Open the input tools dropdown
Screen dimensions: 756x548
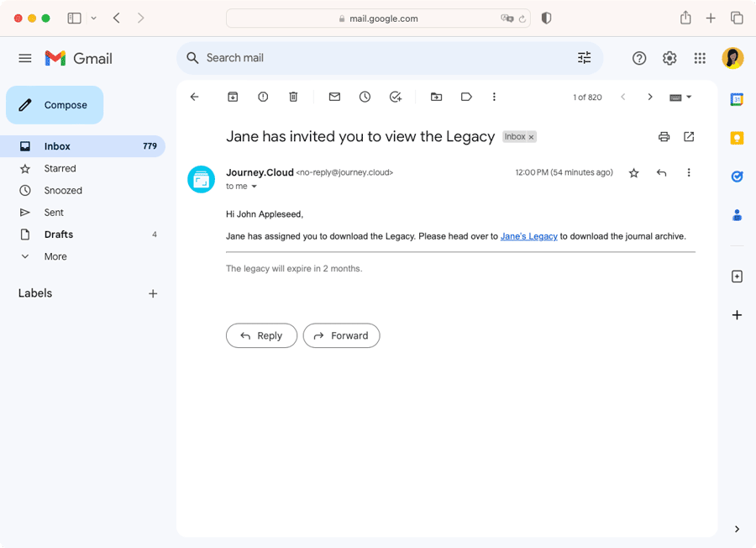[x=680, y=97]
